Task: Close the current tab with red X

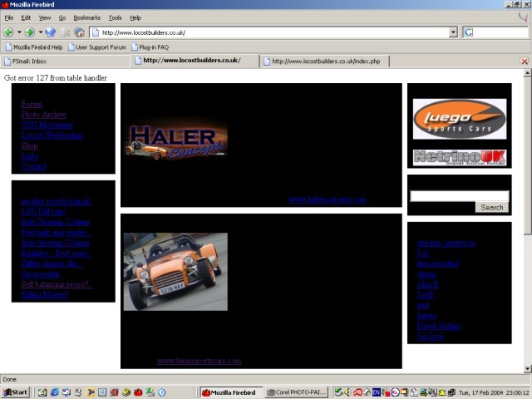Action: [524, 62]
